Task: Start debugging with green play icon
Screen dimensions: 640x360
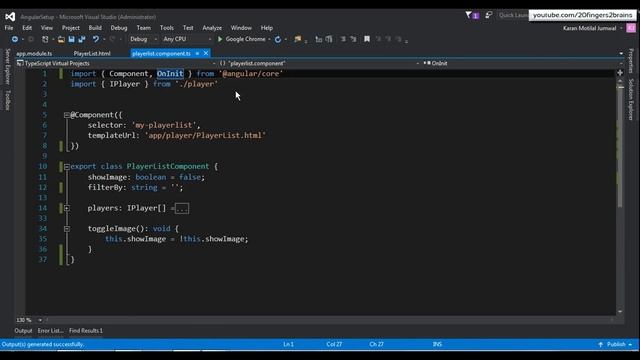Action: click(220, 39)
